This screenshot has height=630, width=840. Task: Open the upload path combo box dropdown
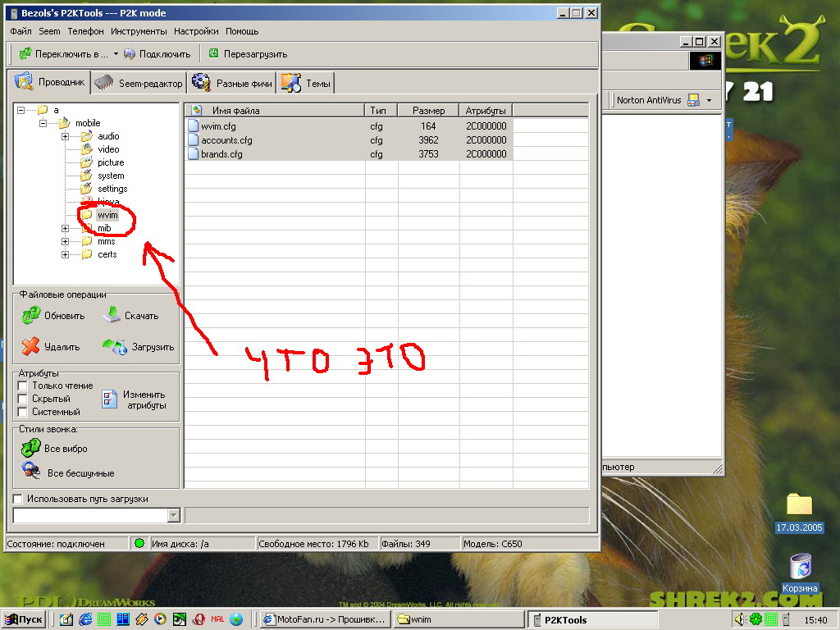point(174,515)
